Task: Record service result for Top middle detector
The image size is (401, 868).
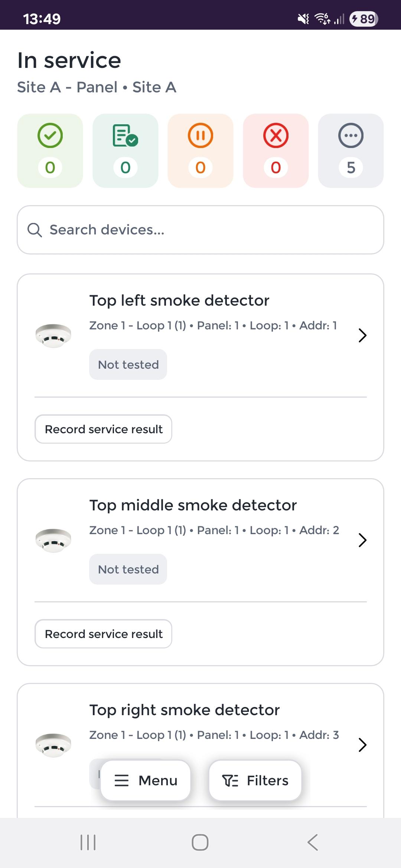Action: (104, 634)
